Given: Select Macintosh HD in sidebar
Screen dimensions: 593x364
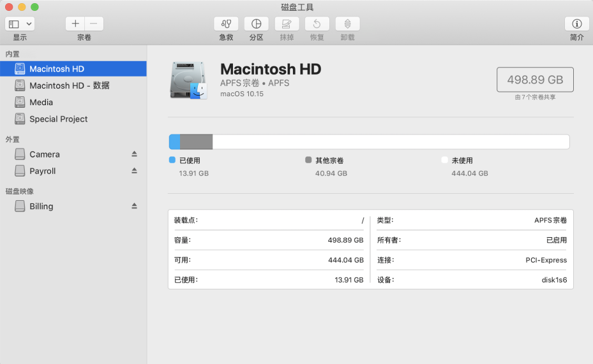Looking at the screenshot, I should pyautogui.click(x=73, y=69).
